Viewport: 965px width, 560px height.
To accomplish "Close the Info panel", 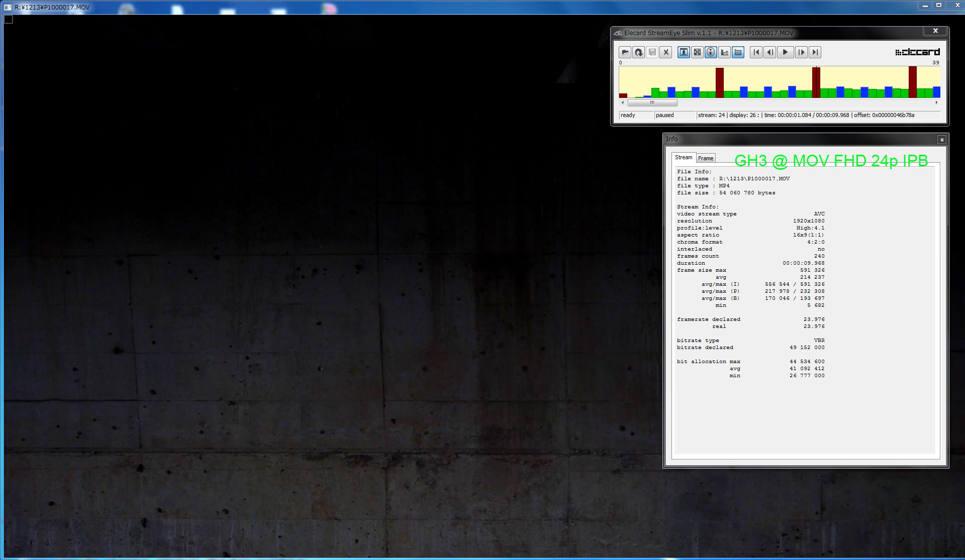I will tap(942, 140).
